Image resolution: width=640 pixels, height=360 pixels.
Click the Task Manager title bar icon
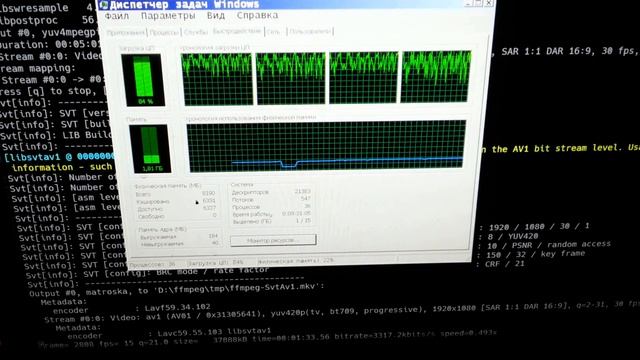(x=104, y=4)
